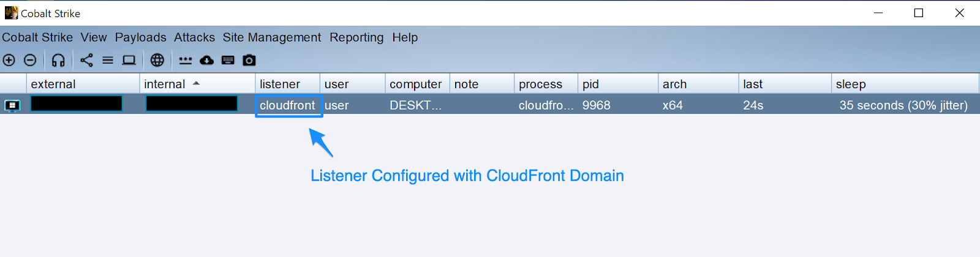Open screenshots via the camera icon
Screen dimensions: 980x257
pos(249,60)
